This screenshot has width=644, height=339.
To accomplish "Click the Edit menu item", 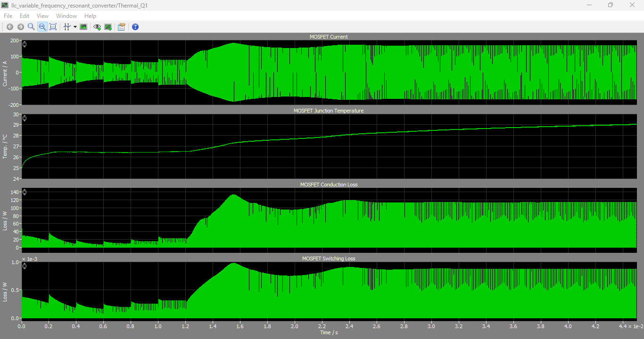I will point(25,16).
